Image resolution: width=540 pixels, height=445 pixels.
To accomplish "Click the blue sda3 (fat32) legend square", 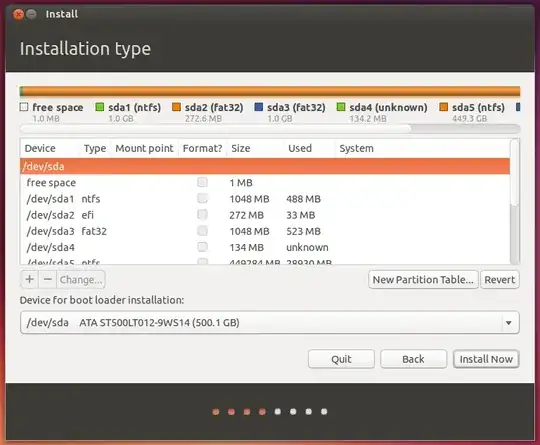I will coord(259,107).
